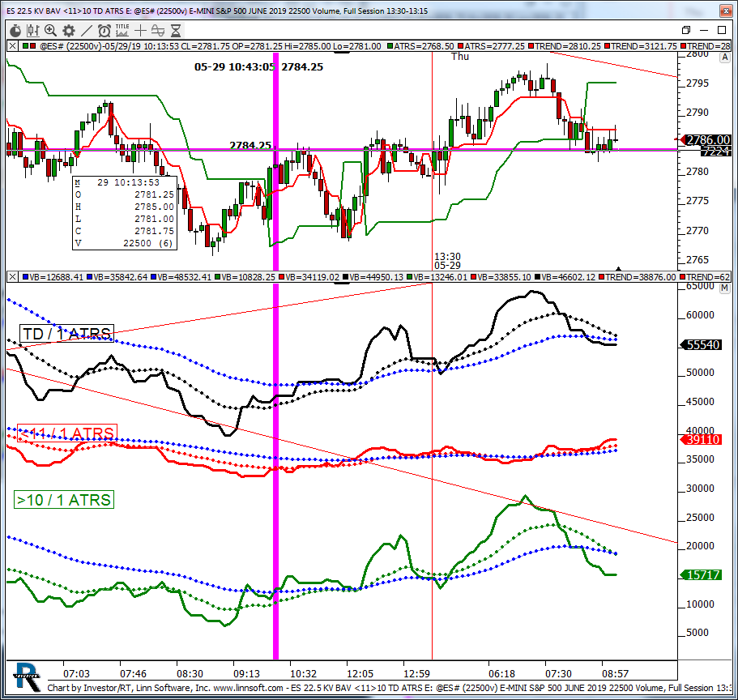The image size is (738, 700).
Task: Click the TD / 1 ATRS label
Action: pyautogui.click(x=67, y=333)
